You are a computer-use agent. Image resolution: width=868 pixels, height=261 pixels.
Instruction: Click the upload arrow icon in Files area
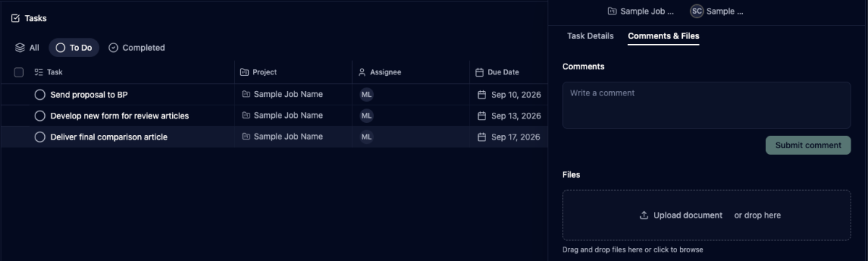(x=644, y=215)
